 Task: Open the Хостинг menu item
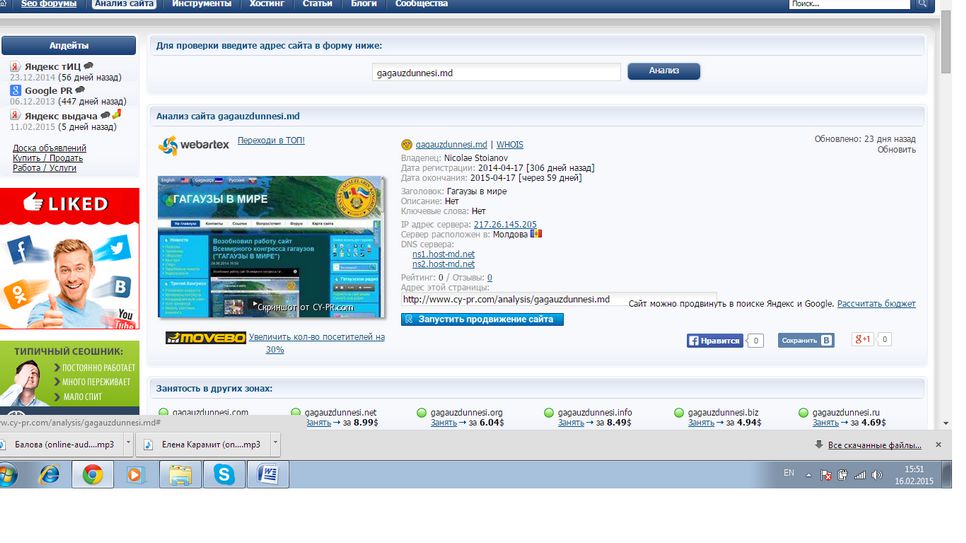coord(267,4)
